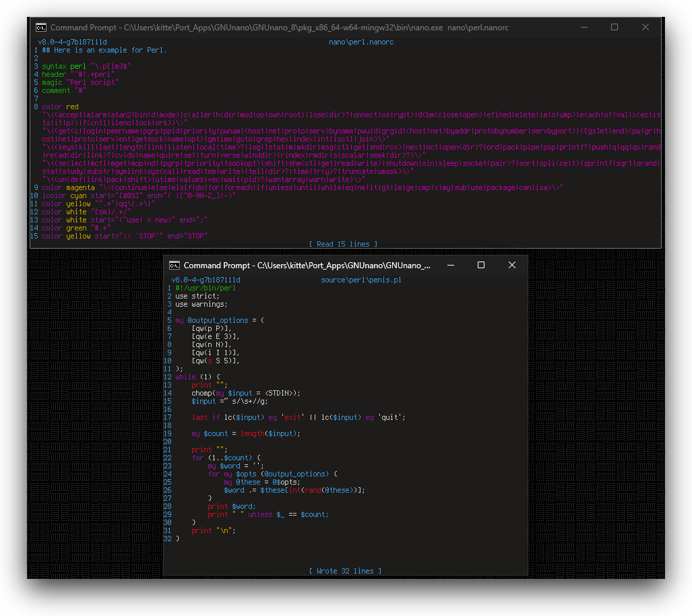This screenshot has width=692, height=616.
Task: Click the 'comment "#"' line in perl.nanorc
Action: (64, 90)
